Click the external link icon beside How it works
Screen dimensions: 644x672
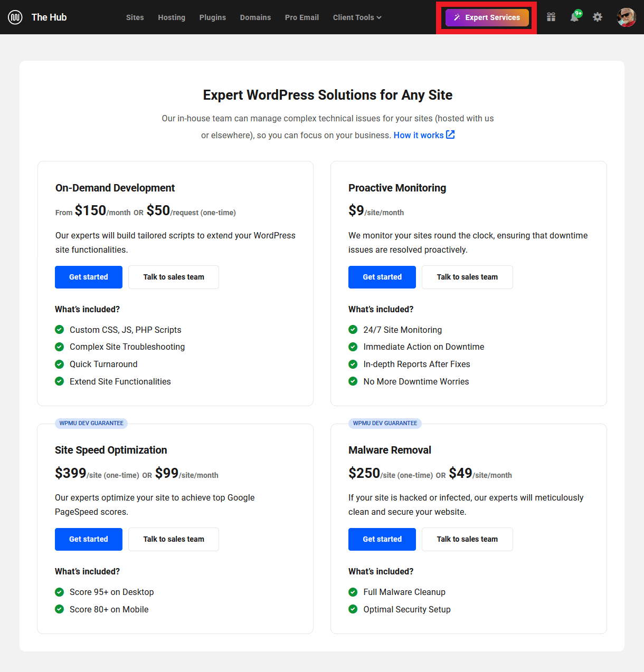tap(450, 135)
